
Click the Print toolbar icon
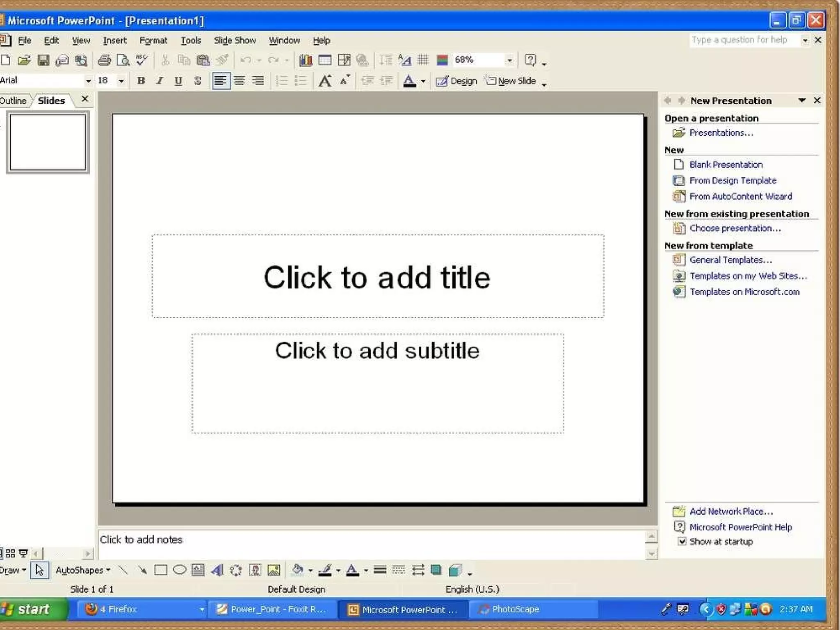point(104,60)
